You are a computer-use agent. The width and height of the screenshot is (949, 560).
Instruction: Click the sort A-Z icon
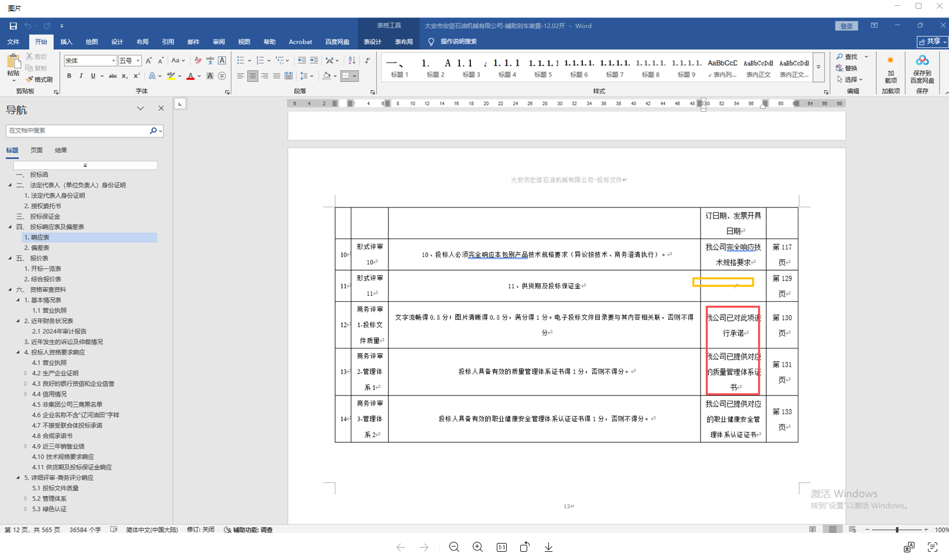coord(351,60)
